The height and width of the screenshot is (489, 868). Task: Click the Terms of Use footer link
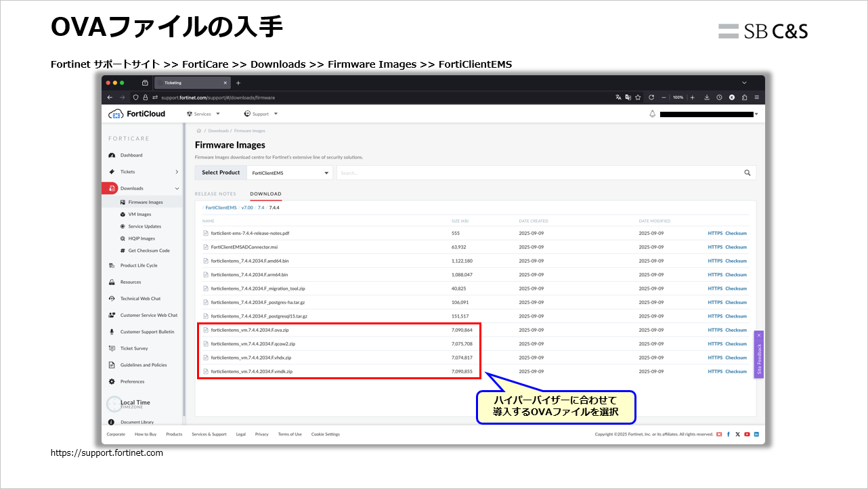tap(290, 434)
